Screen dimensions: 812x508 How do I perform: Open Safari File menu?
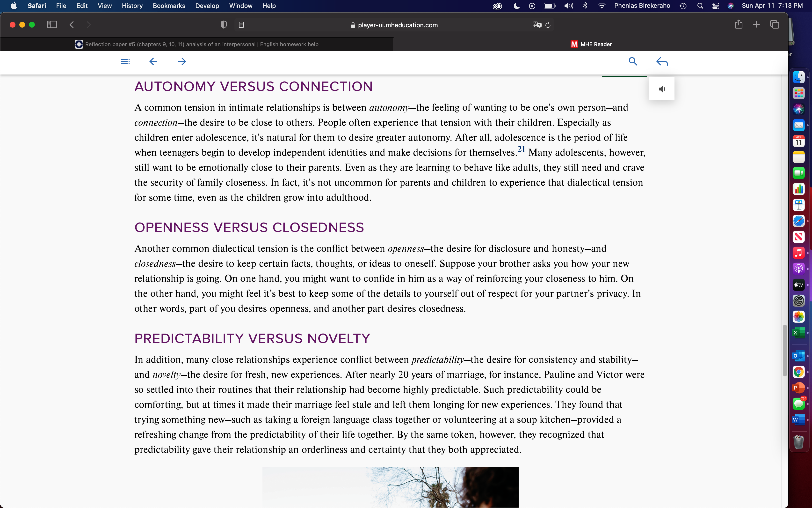tap(61, 6)
